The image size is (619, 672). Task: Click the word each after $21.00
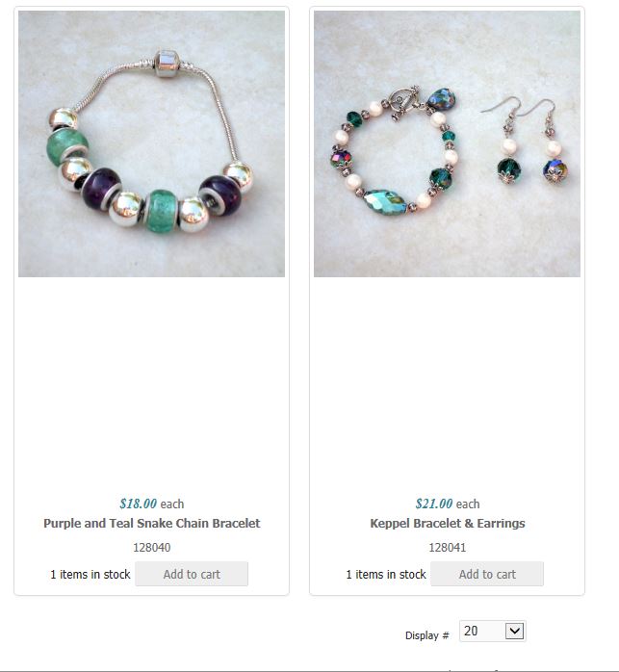(x=468, y=504)
